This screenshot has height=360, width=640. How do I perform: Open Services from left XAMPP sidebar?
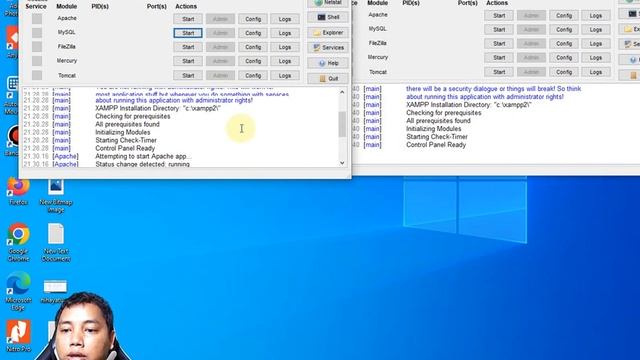(x=328, y=48)
